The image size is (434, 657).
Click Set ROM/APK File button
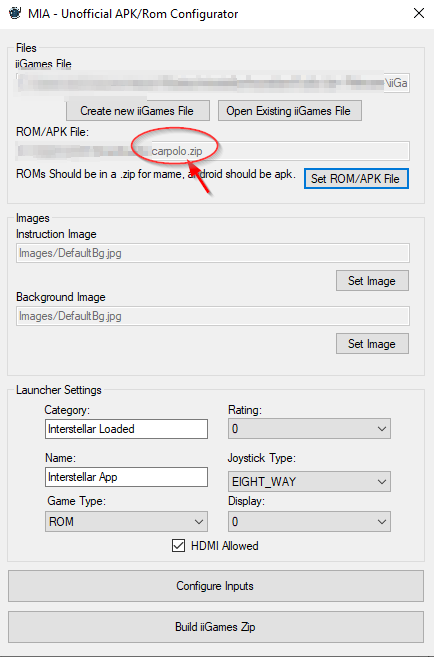[356, 179]
